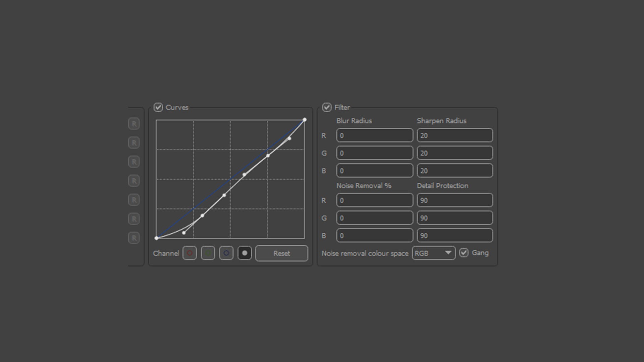
Task: Click the topmost R reset button
Action: coord(134,124)
